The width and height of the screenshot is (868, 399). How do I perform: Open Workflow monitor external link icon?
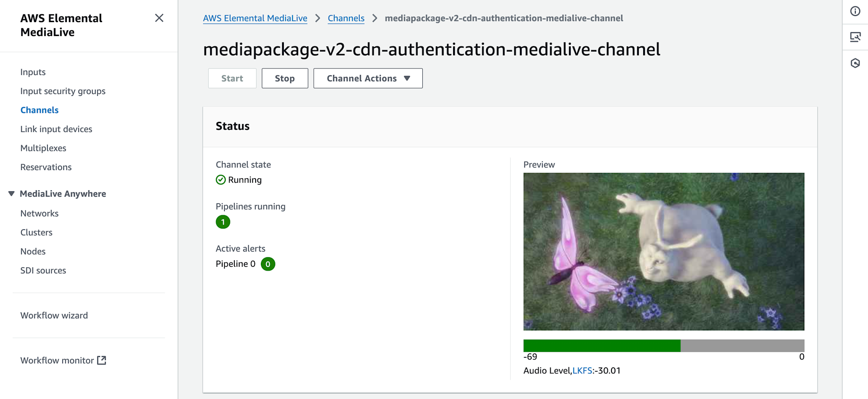point(102,360)
